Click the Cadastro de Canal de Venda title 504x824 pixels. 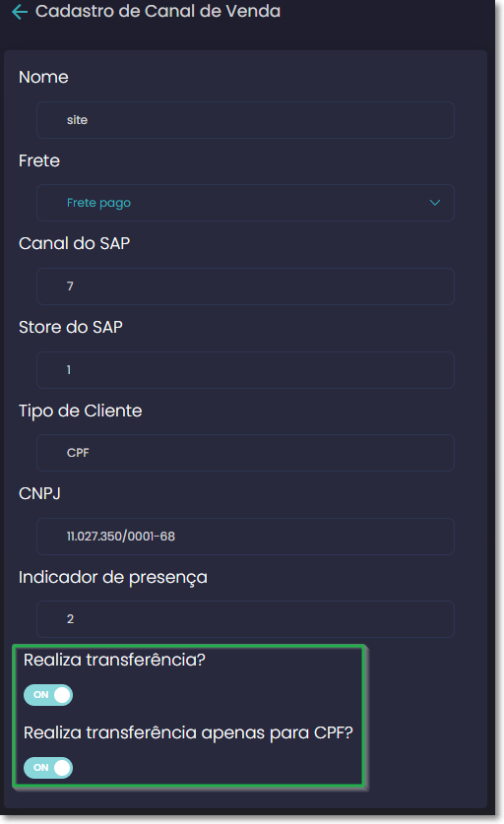pyautogui.click(x=157, y=11)
